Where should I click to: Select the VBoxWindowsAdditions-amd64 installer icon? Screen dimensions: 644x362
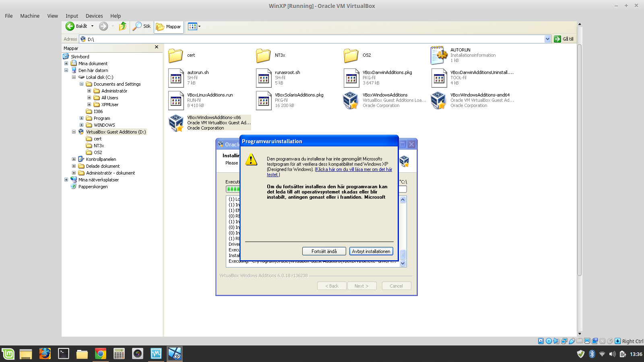[439, 101]
